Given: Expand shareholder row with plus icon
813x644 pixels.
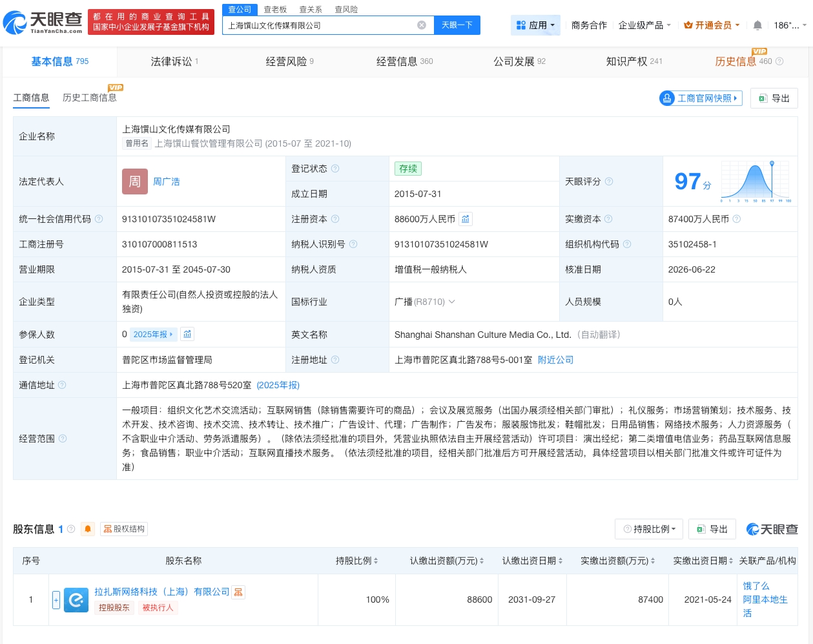Looking at the screenshot, I should 56,600.
